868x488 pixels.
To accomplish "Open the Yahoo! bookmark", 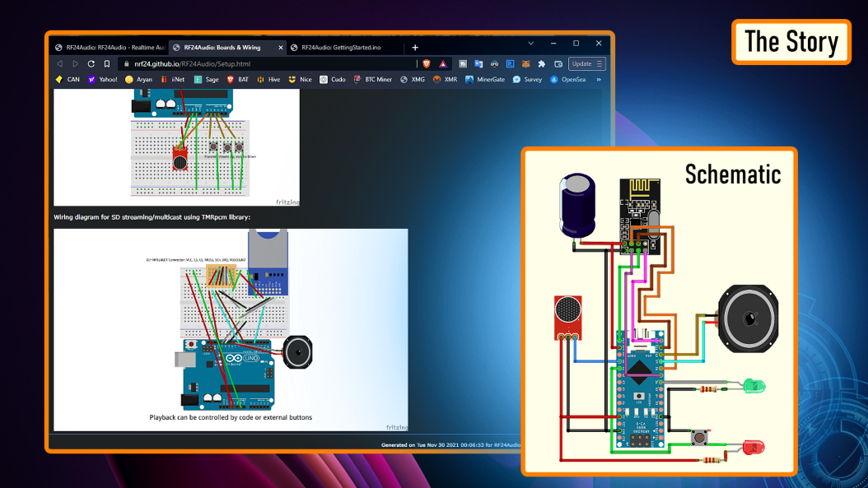I will pos(103,80).
